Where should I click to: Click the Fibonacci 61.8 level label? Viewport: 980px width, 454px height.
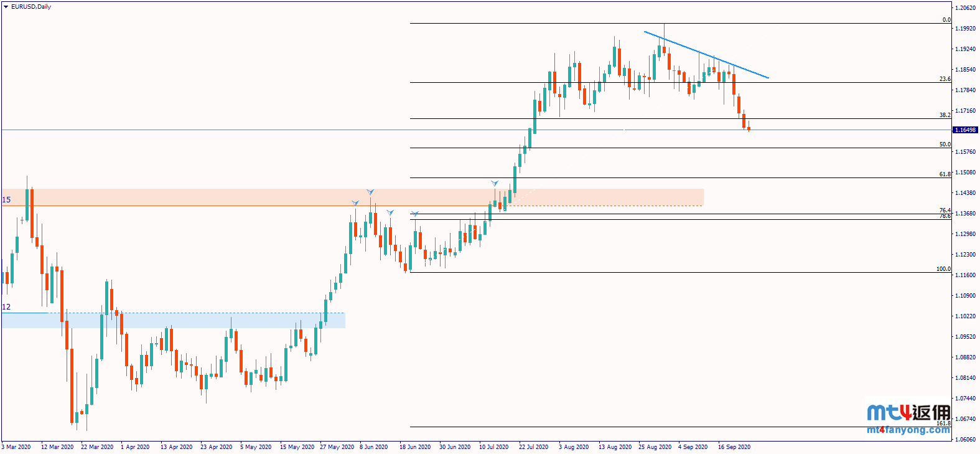[945, 174]
